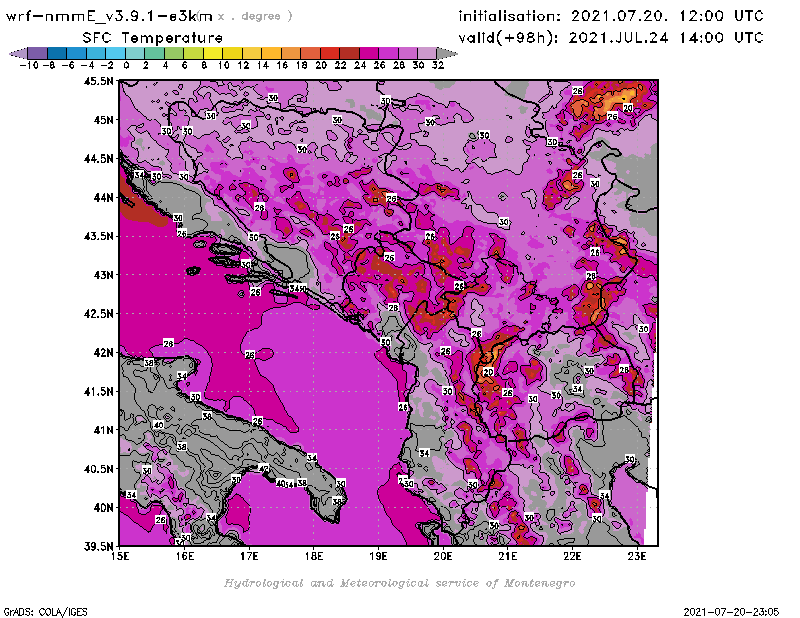Click the '44N' latitude axis label
This screenshot has height=618, width=800.
coord(103,197)
